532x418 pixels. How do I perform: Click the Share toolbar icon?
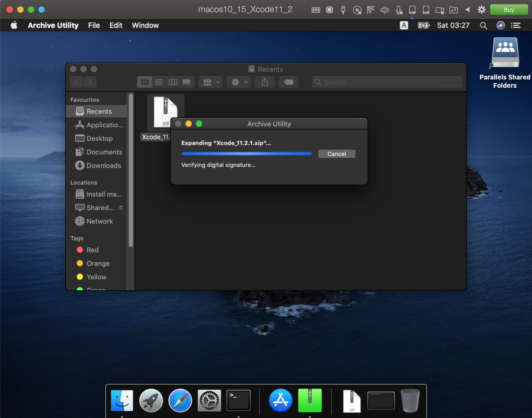pos(265,82)
